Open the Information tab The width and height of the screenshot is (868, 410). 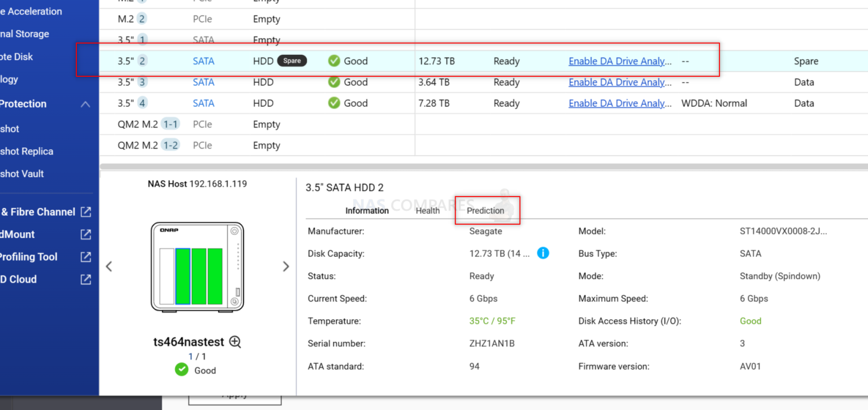pos(367,210)
